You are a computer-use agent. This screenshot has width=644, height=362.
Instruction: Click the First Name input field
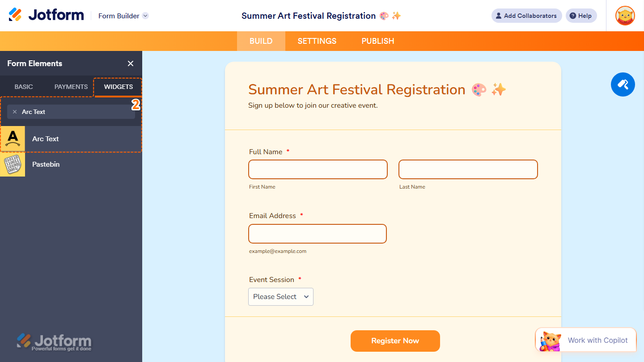(x=318, y=169)
